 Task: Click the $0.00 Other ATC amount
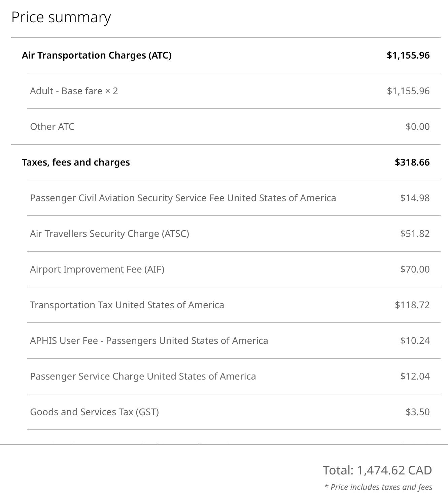click(x=417, y=127)
